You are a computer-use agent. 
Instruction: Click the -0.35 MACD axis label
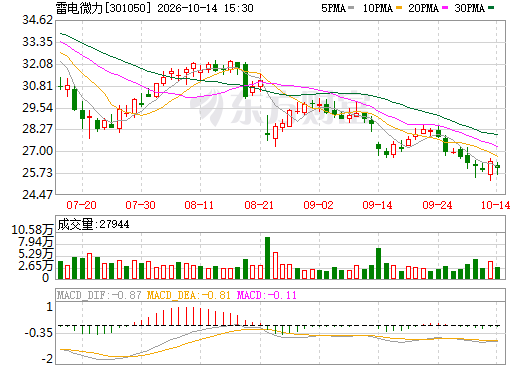[x=38, y=333]
